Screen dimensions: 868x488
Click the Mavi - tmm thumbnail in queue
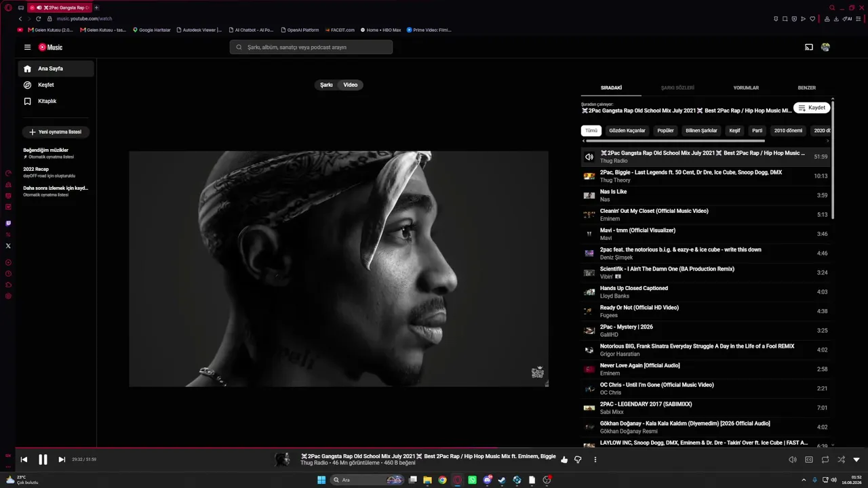[x=589, y=234]
